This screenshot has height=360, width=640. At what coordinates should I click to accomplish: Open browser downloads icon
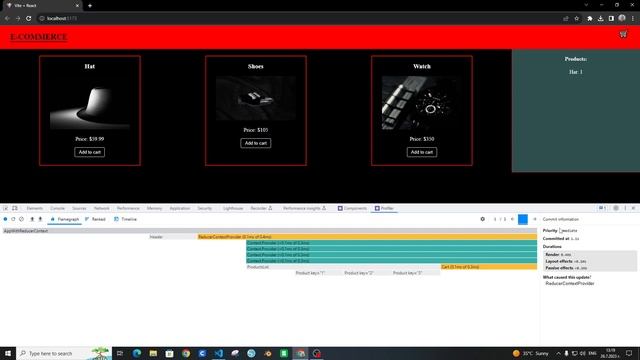click(x=600, y=18)
